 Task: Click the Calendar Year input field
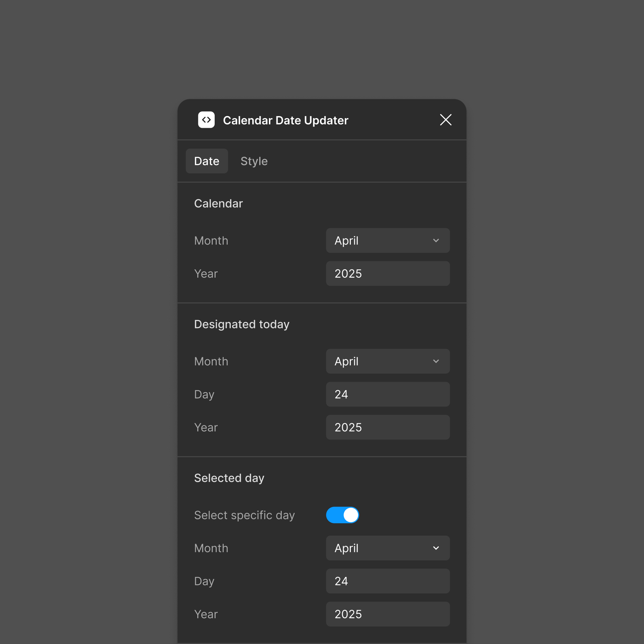[x=387, y=274]
